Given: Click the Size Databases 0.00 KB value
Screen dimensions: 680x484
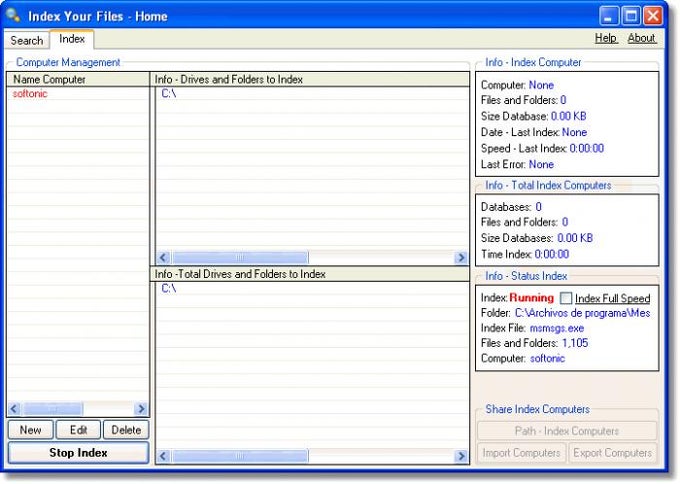Looking at the screenshot, I should [x=575, y=238].
